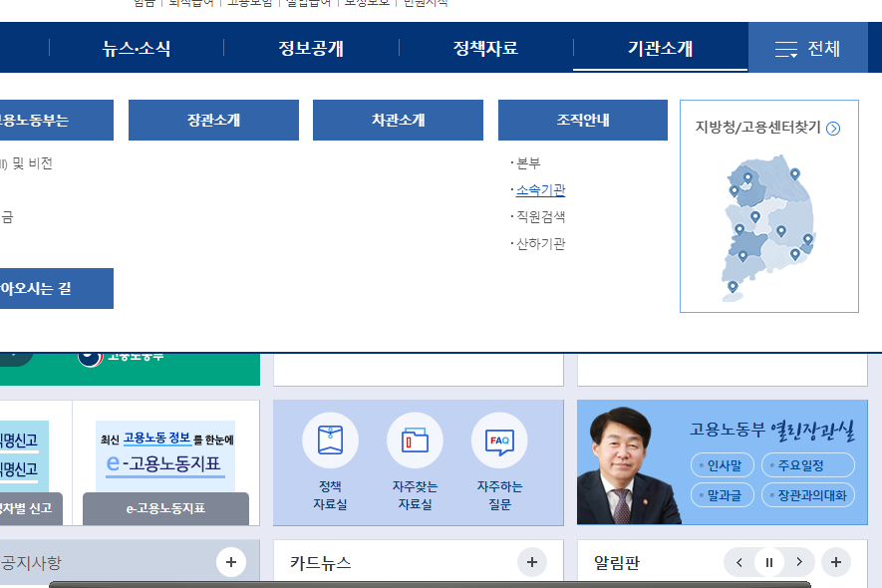Image resolution: width=882 pixels, height=588 pixels.
Task: Show previous 알림판 slide
Action: click(x=739, y=562)
